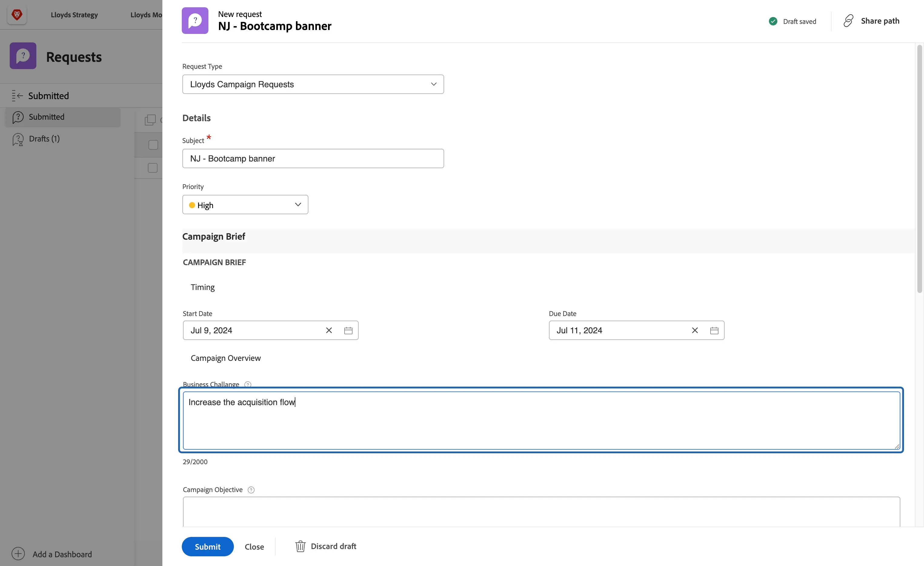Click the Submitted header text in sidebar
Viewport: 924px width, 566px height.
point(49,96)
